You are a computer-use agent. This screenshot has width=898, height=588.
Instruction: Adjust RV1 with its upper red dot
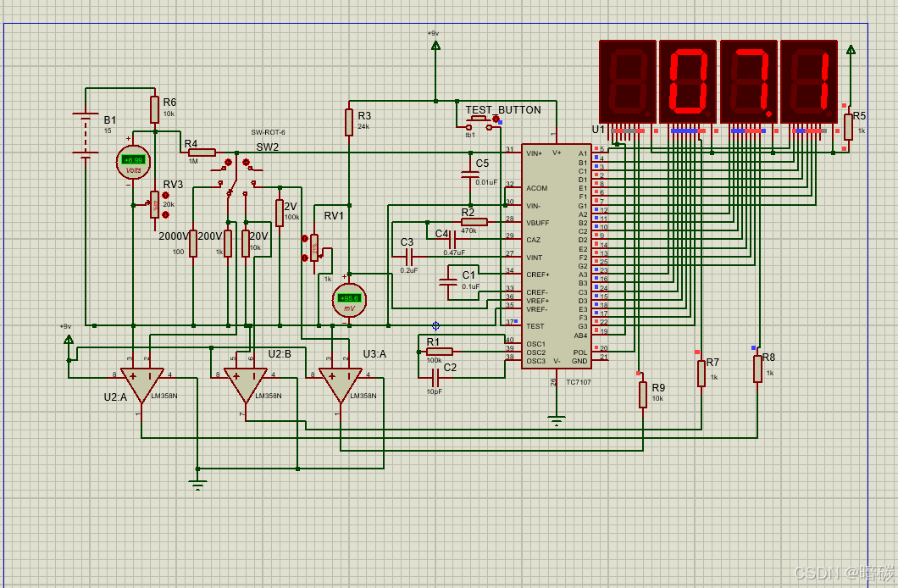point(305,239)
